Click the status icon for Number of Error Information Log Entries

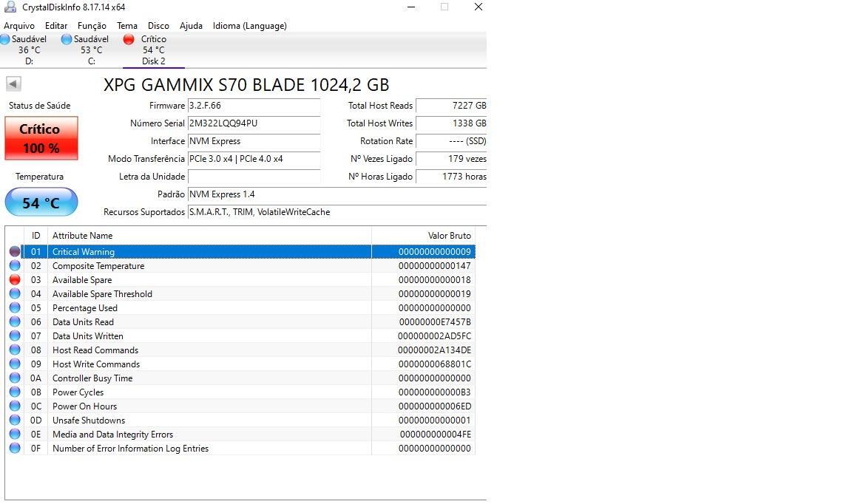(15, 449)
